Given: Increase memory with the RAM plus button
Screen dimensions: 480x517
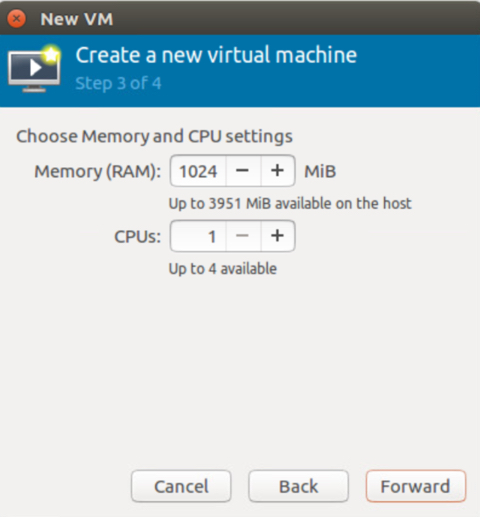Looking at the screenshot, I should click(278, 171).
